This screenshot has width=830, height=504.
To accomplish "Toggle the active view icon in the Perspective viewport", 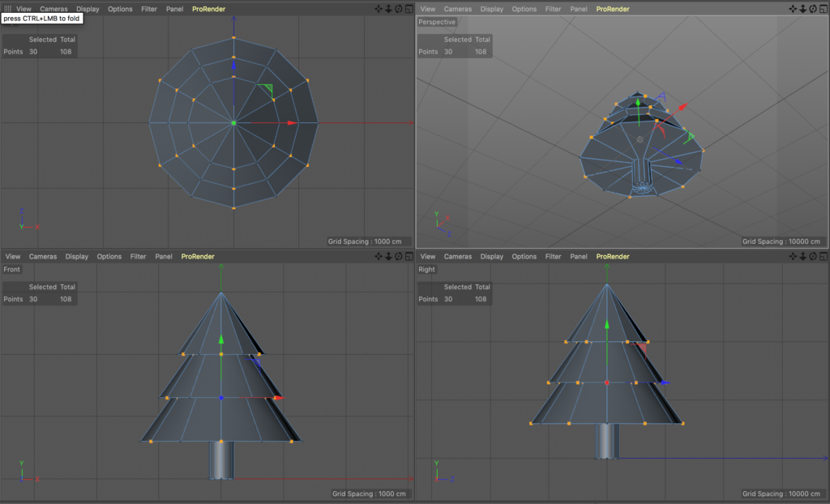I will 824,9.
